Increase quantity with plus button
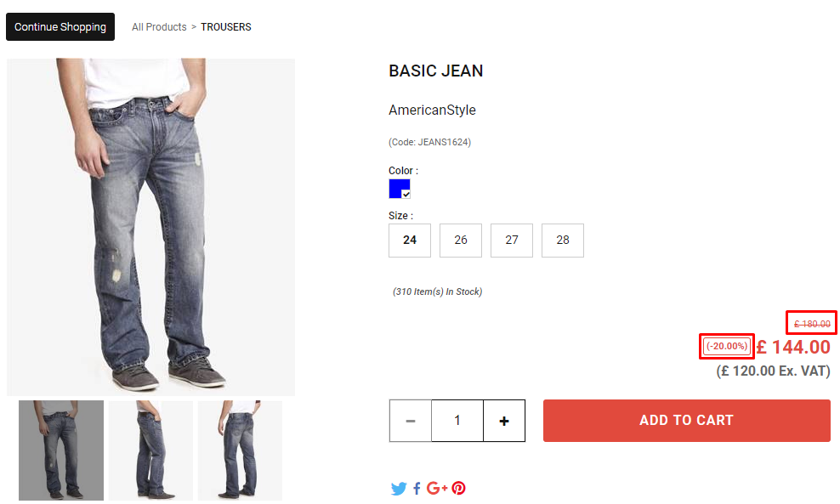Screen dimensions: 840x504 tap(504, 421)
